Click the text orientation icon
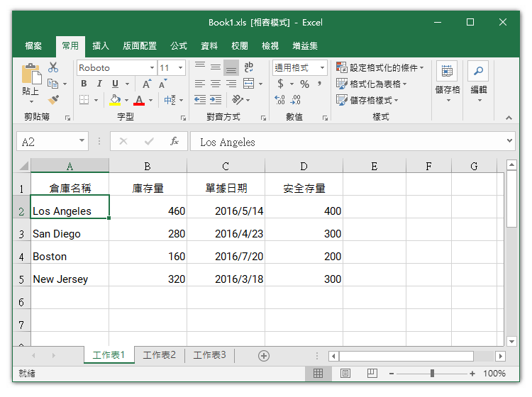 pos(238,100)
